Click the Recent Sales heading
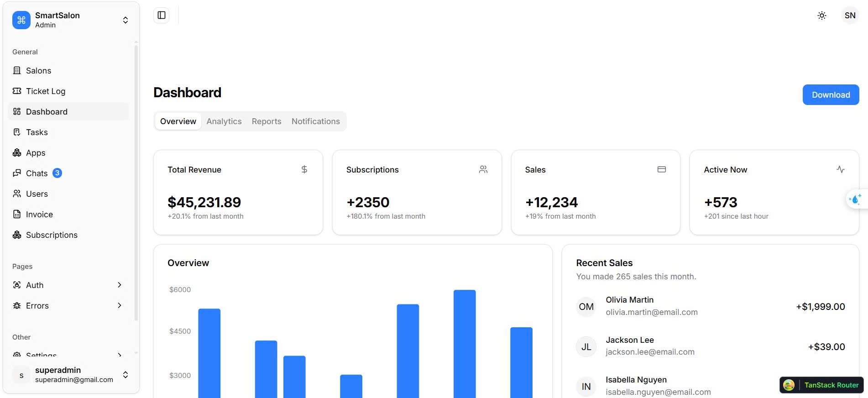 pos(604,263)
